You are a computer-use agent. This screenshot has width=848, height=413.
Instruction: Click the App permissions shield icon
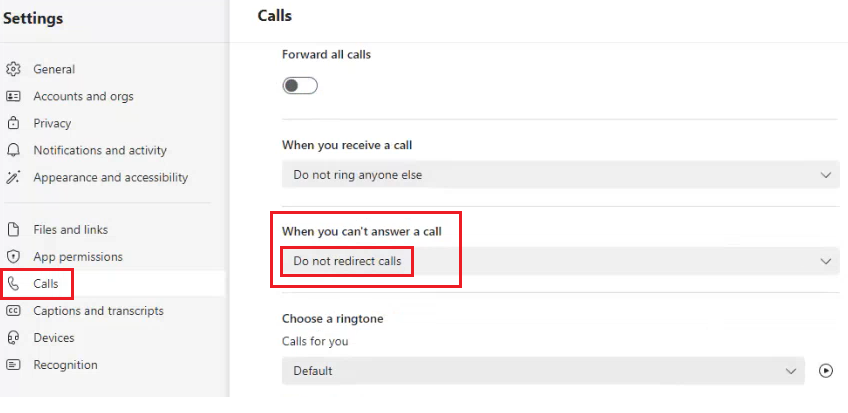[x=13, y=256]
